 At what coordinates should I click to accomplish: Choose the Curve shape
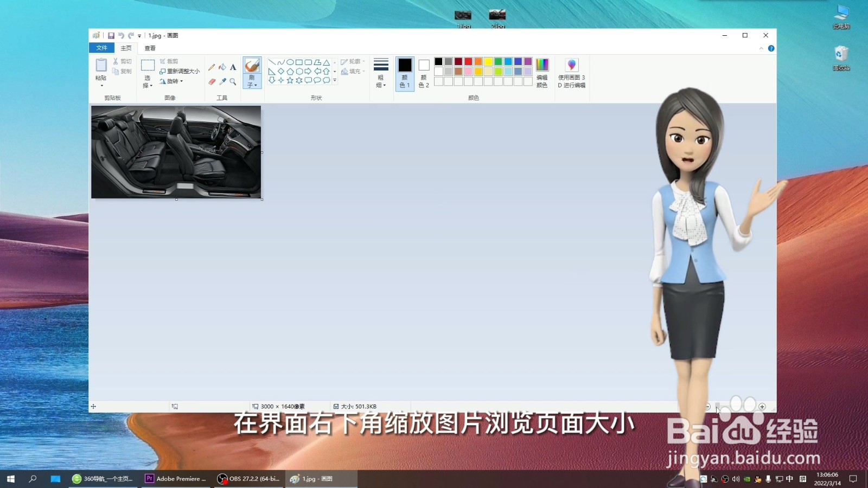[x=281, y=62]
